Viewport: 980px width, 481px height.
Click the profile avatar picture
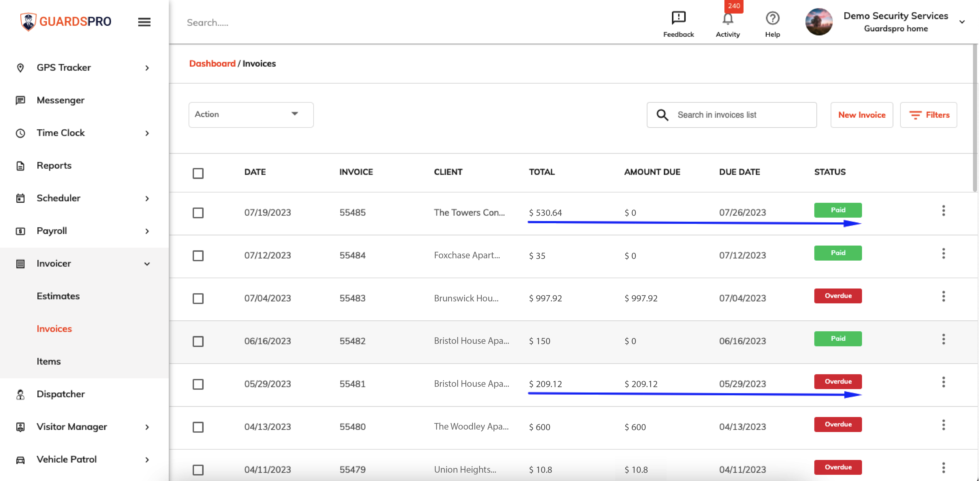(x=819, y=22)
